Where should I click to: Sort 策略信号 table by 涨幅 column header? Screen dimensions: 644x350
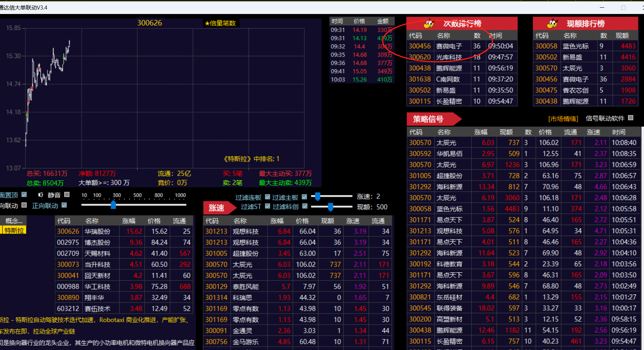pyautogui.click(x=481, y=132)
